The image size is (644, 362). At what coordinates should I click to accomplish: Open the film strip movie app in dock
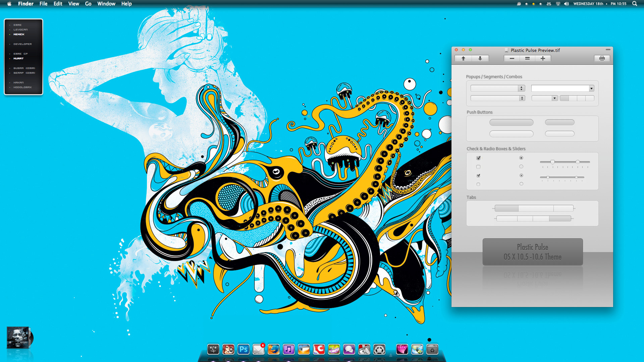click(x=304, y=350)
